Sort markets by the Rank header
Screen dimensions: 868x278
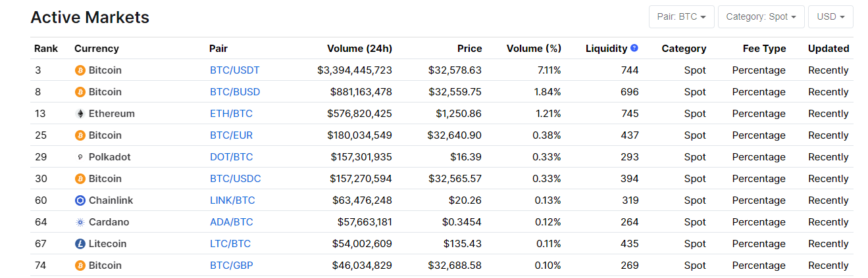(46, 49)
